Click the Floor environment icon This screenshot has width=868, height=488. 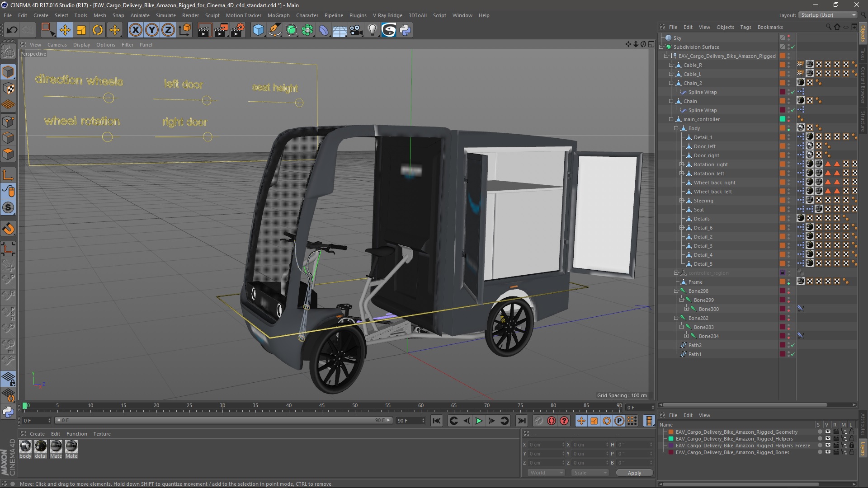(340, 30)
